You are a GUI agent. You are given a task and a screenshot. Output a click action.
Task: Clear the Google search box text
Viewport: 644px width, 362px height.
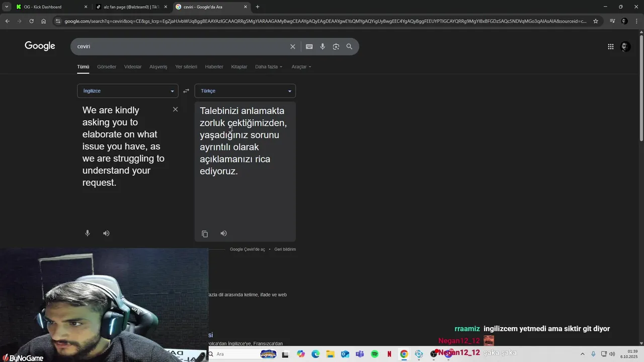pyautogui.click(x=292, y=46)
